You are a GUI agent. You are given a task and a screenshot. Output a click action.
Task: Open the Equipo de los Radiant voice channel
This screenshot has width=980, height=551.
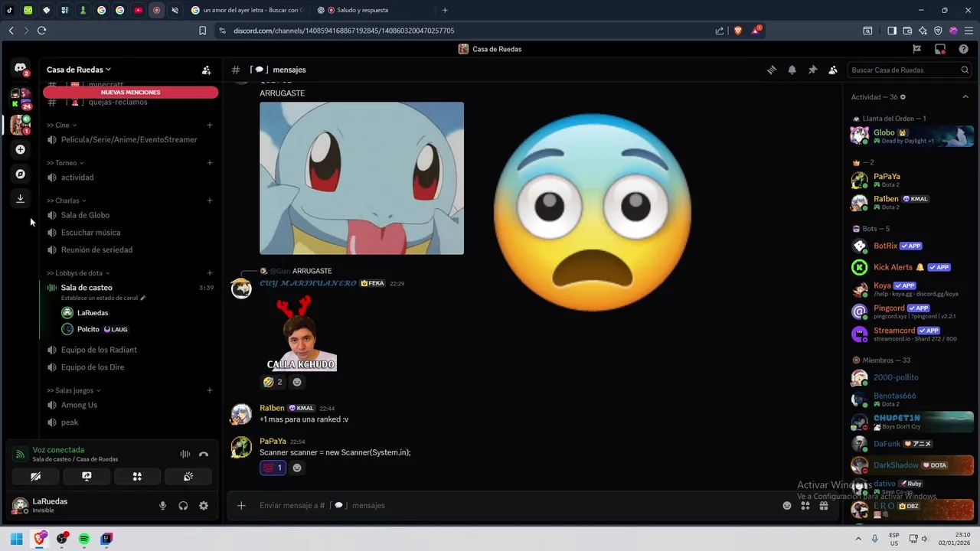click(x=130, y=350)
